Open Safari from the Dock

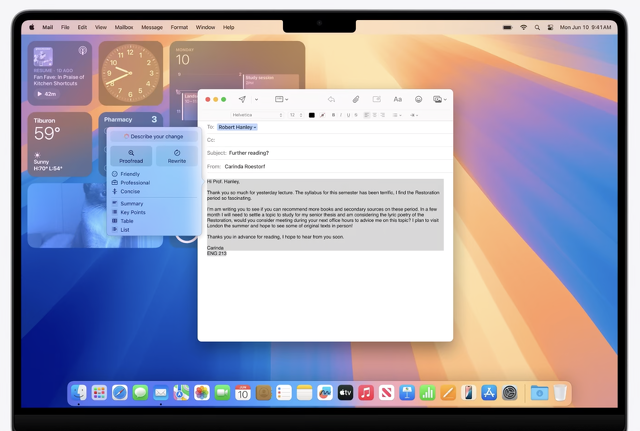point(120,393)
